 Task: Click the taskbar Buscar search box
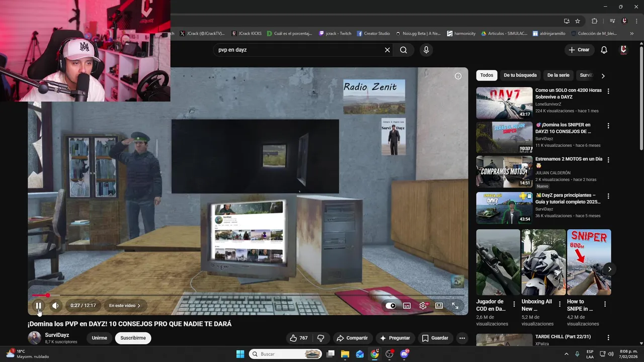point(285,354)
